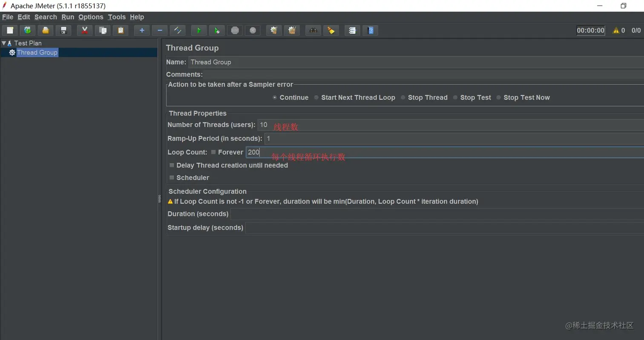644x340 pixels.
Task: Select Start Next Thread Loop option
Action: click(316, 98)
